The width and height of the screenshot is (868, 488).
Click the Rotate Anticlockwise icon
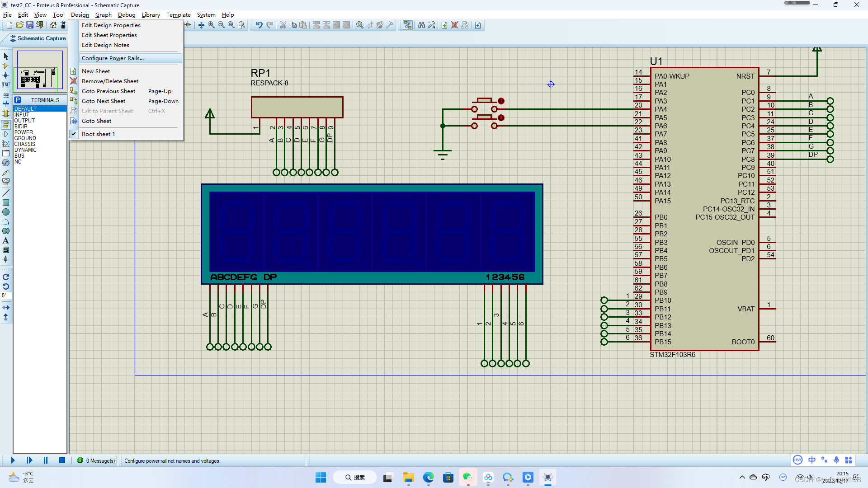tap(6, 286)
